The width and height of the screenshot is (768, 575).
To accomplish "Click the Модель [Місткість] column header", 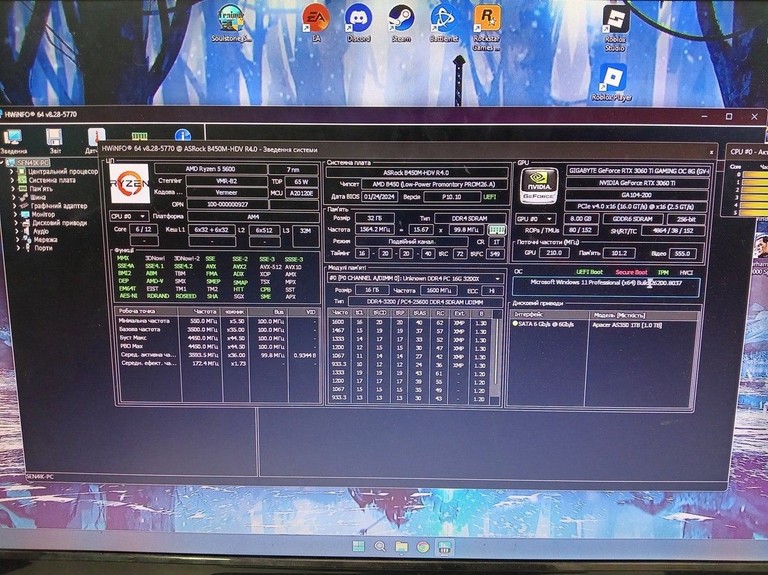I will 642,315.
